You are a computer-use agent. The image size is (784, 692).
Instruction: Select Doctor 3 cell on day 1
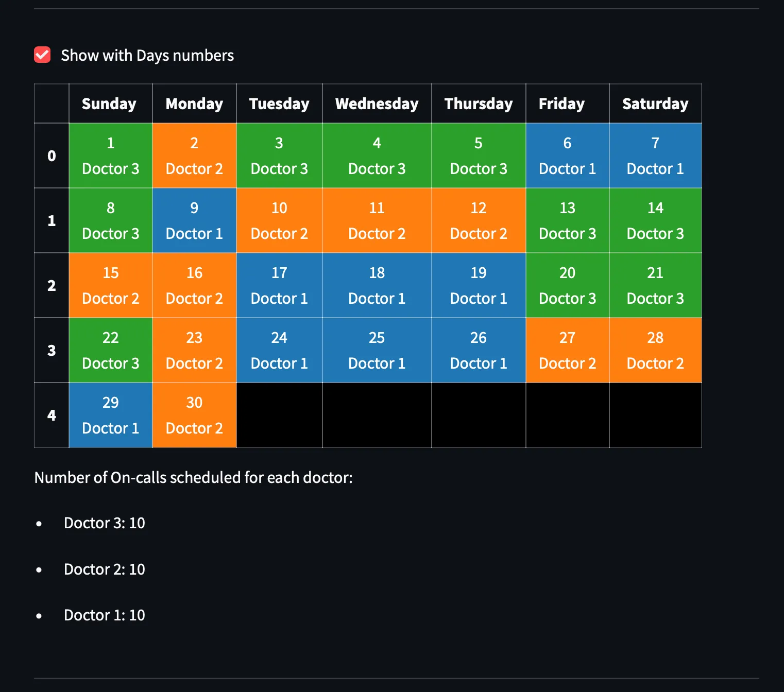[110, 155]
